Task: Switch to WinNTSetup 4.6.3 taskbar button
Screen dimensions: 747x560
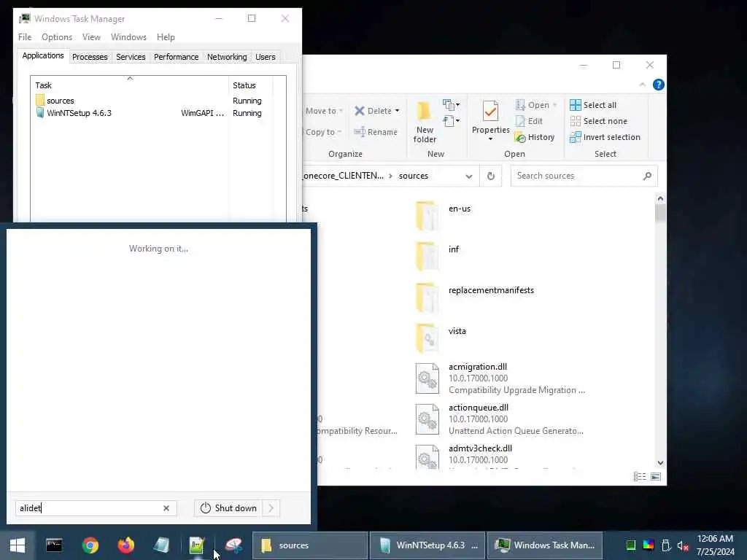Action: [x=427, y=545]
